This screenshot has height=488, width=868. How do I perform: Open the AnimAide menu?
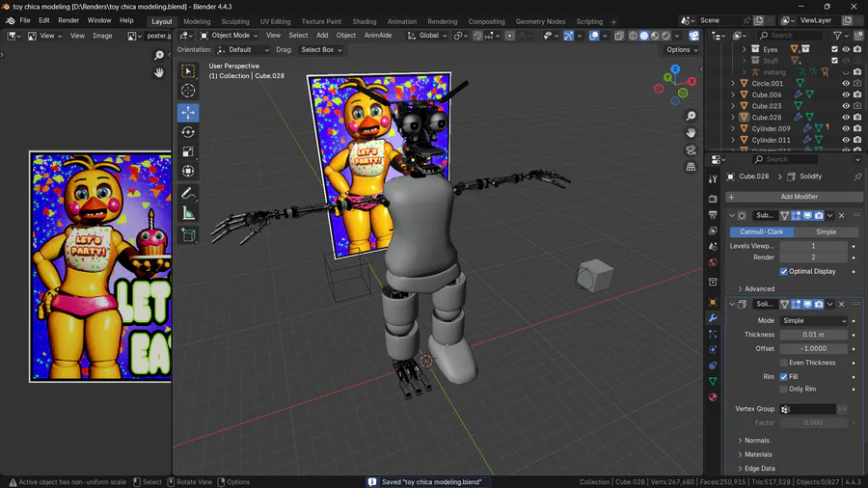(378, 36)
